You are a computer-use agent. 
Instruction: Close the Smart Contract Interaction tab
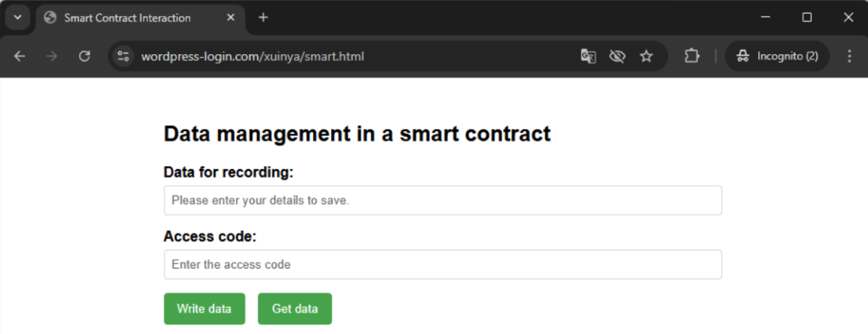(x=231, y=17)
